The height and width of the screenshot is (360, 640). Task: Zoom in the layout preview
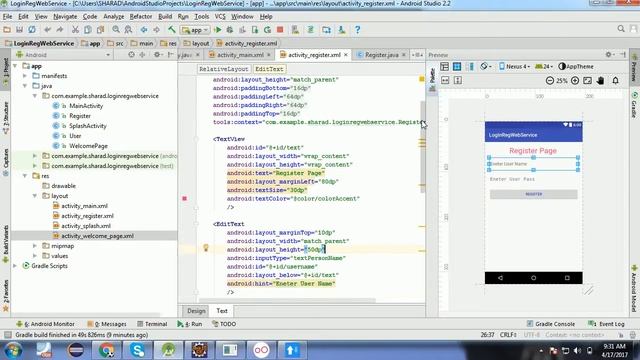pyautogui.click(x=575, y=80)
